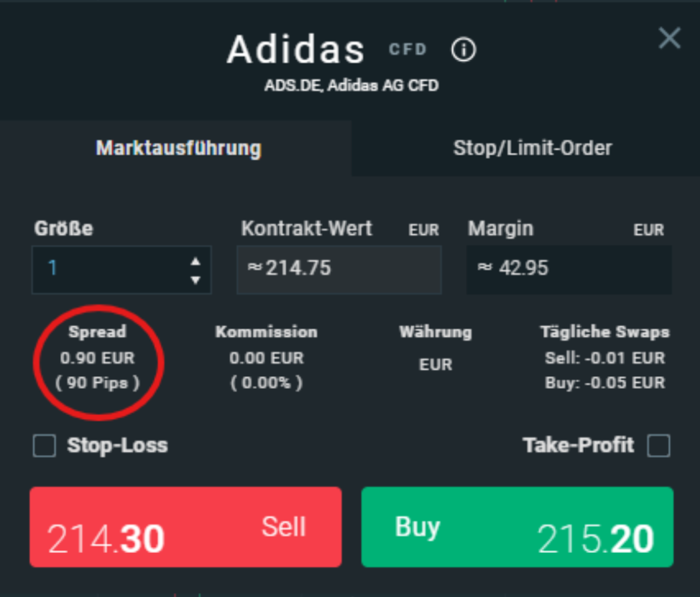Image resolution: width=700 pixels, height=597 pixels.
Task: Close the Adidas order dialog
Action: (669, 39)
